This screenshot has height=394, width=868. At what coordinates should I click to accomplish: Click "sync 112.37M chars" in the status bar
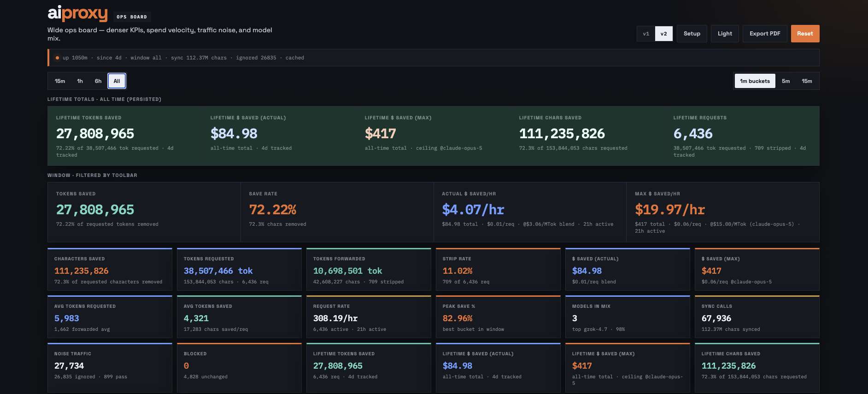(199, 58)
